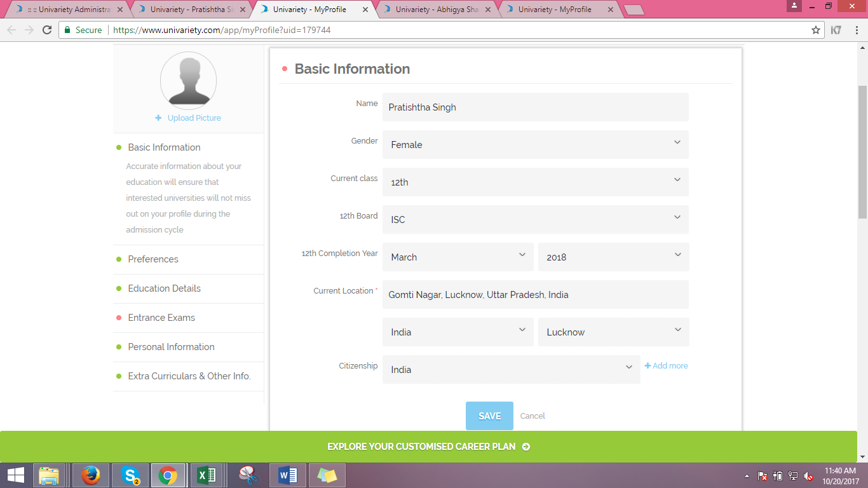The image size is (868, 488).
Task: Switch to Univariety Administrator tab
Action: [x=68, y=10]
